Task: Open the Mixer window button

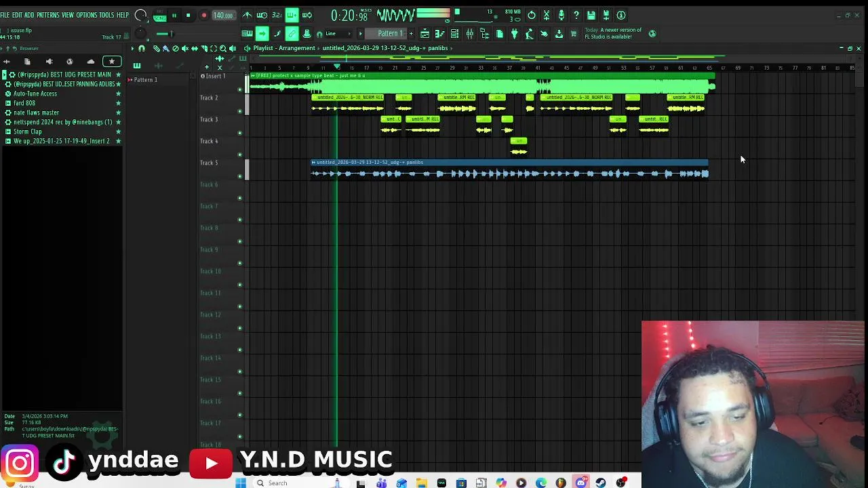Action: pos(470,33)
